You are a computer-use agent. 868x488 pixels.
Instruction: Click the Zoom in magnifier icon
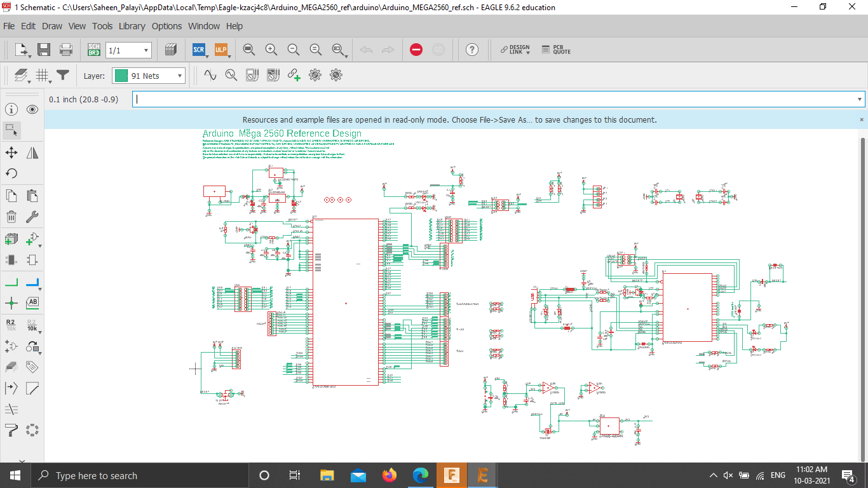pos(271,50)
